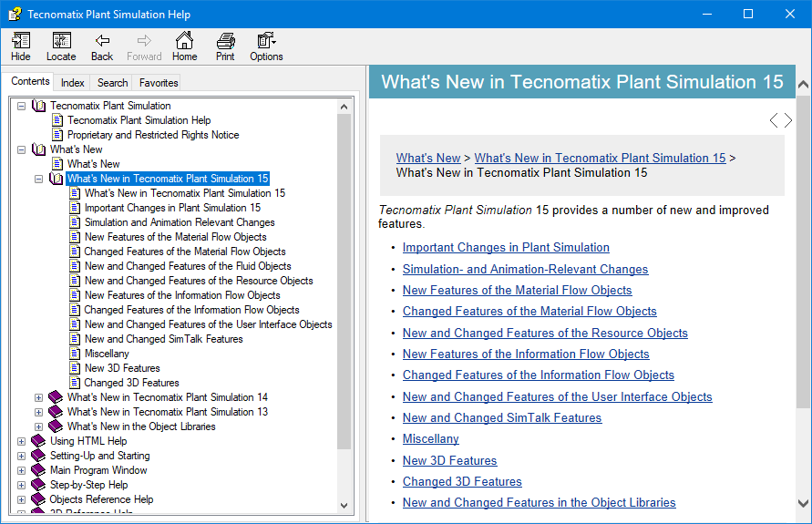
Task: Click the next topic arrow in content pane
Action: [x=787, y=120]
